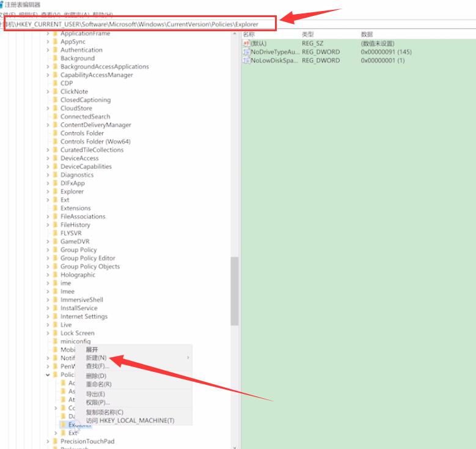Click the NoDriveTypeAutoRun DWORD value icon
The height and width of the screenshot is (449, 476).
pos(246,53)
